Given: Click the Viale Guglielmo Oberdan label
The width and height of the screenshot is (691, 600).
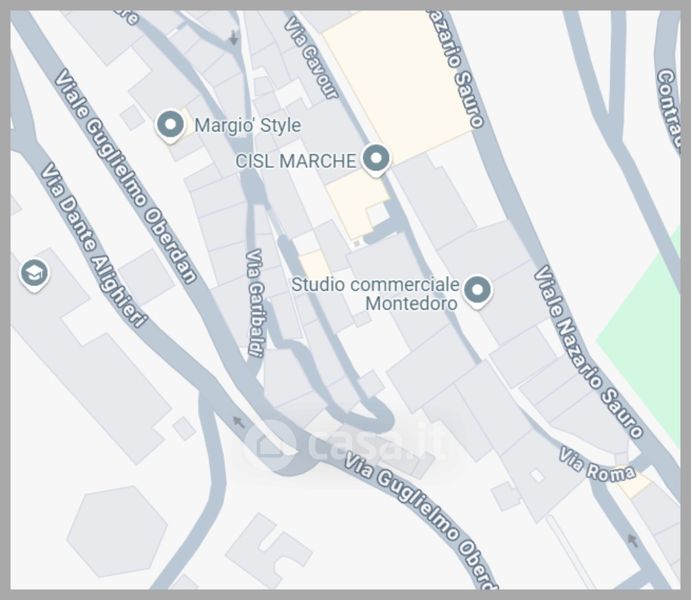Looking at the screenshot, I should pos(125,176).
